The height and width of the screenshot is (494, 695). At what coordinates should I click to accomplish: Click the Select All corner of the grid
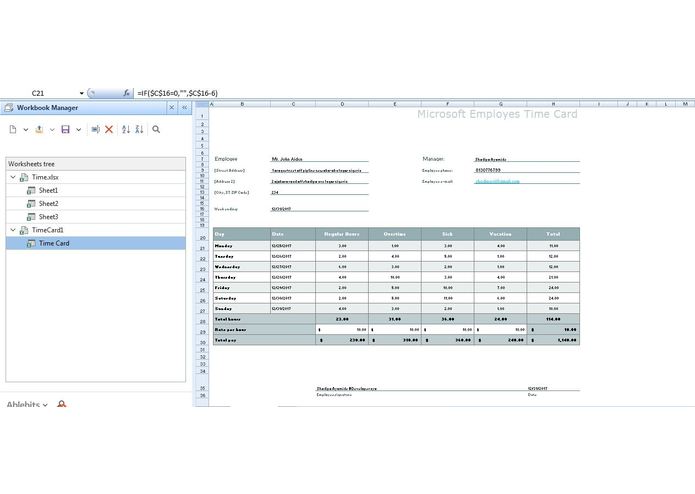202,104
